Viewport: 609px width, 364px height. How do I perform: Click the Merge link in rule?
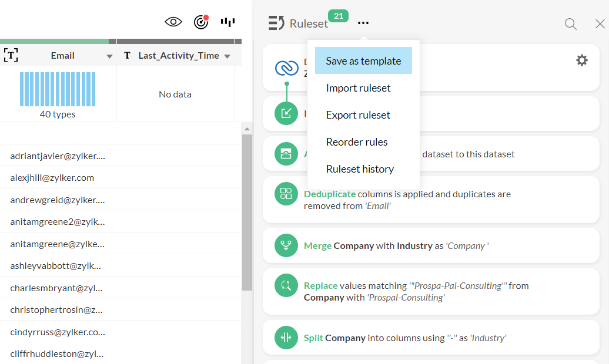pos(317,246)
